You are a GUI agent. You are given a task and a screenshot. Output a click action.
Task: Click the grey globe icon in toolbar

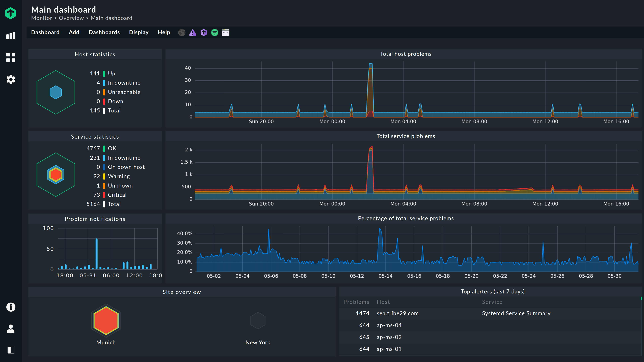click(x=182, y=33)
